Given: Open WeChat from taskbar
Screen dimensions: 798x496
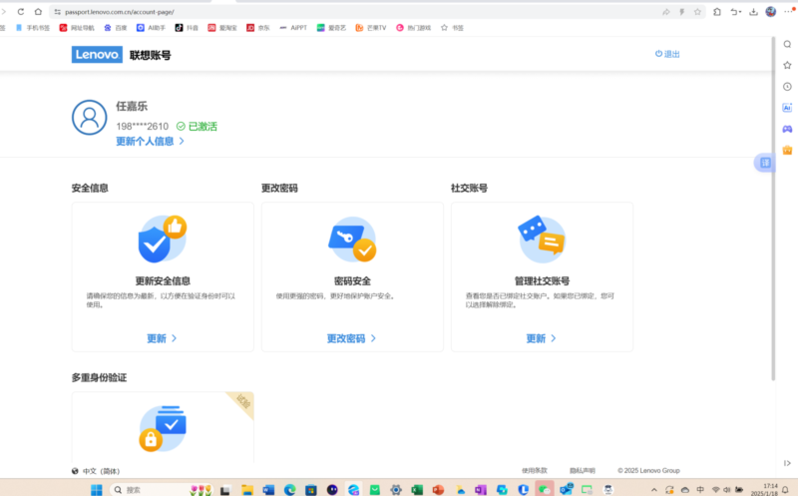Looking at the screenshot, I should pyautogui.click(x=545, y=489).
